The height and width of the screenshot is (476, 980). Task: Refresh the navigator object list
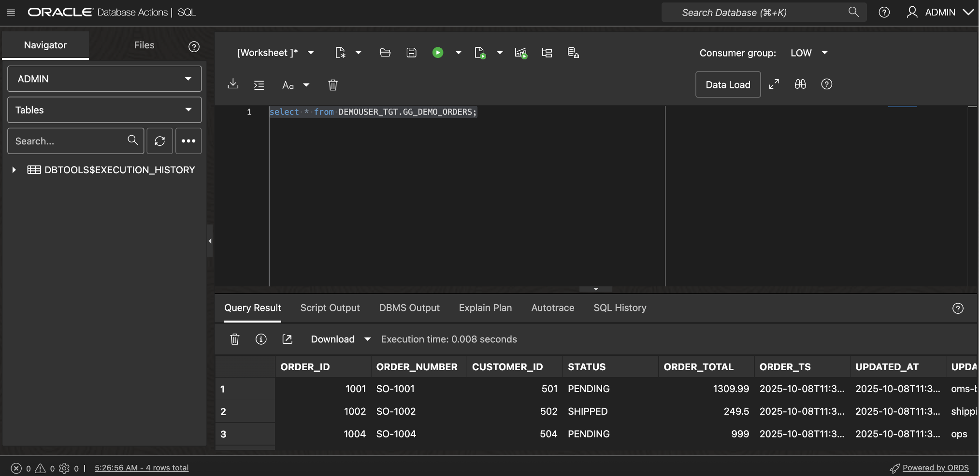point(159,141)
